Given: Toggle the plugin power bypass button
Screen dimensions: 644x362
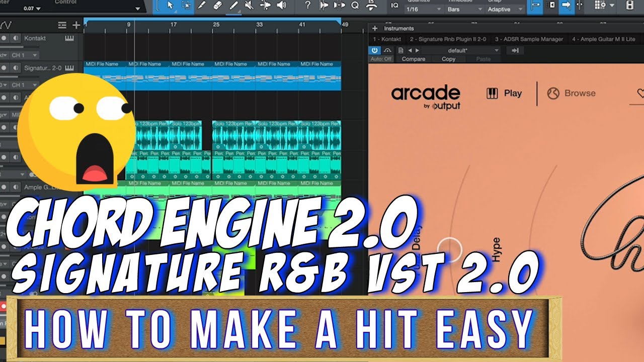Looking at the screenshot, I should click(x=375, y=50).
